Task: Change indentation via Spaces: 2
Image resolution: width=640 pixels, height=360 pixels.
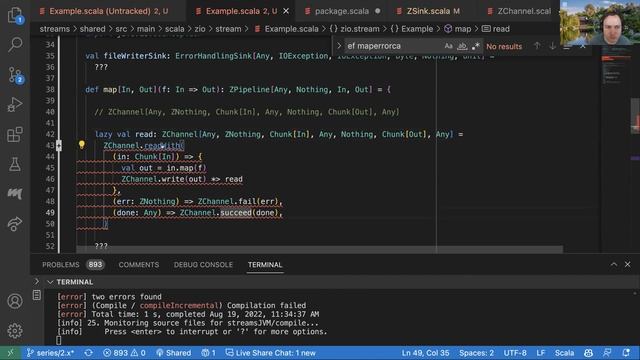Action: tap(476, 353)
